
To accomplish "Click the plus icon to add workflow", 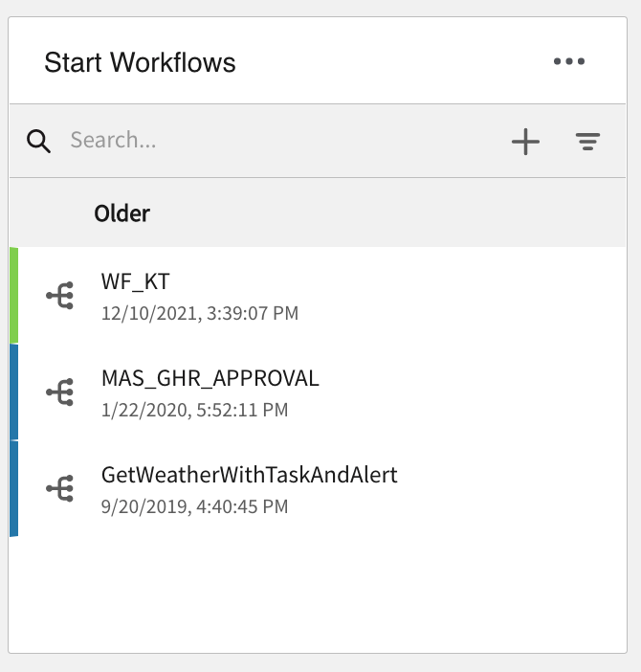I will click(x=525, y=142).
